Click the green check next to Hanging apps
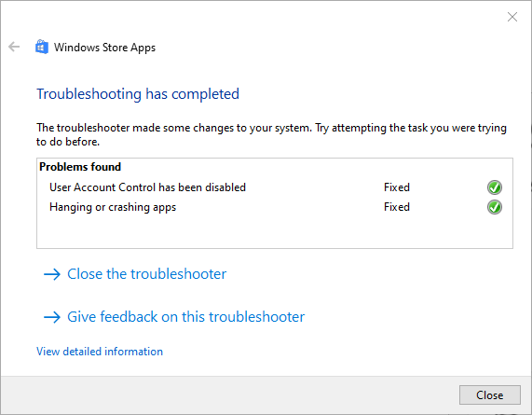Viewport: 532px width, 415px height. [x=495, y=207]
